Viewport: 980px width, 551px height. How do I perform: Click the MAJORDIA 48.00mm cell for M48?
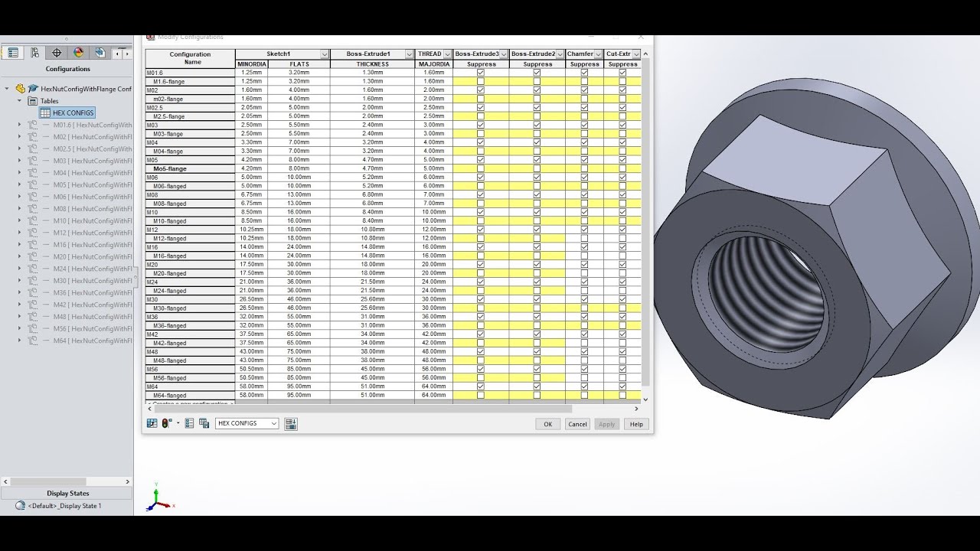click(x=433, y=352)
